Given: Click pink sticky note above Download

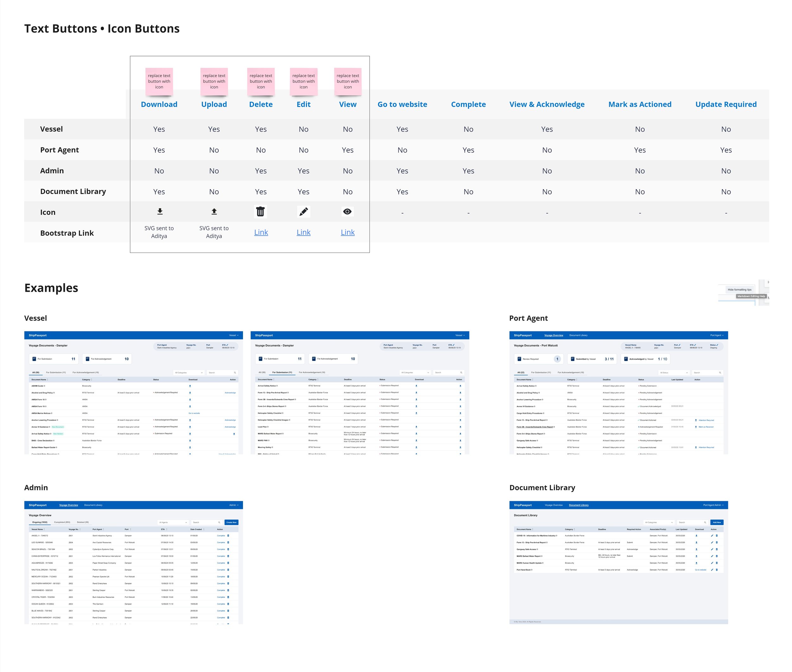Looking at the screenshot, I should [x=159, y=81].
